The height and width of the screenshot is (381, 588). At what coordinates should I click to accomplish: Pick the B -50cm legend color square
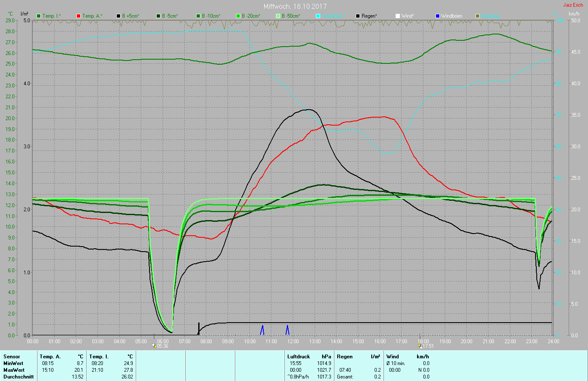(278, 16)
